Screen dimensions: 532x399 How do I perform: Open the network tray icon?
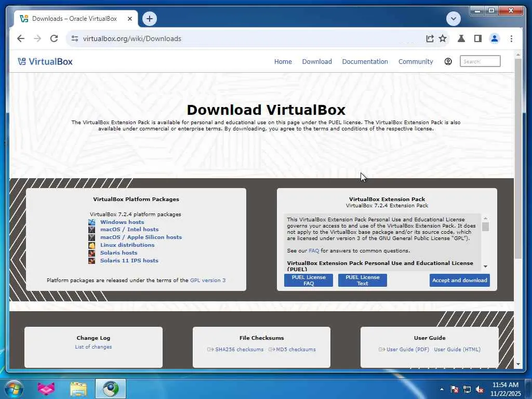click(x=467, y=389)
